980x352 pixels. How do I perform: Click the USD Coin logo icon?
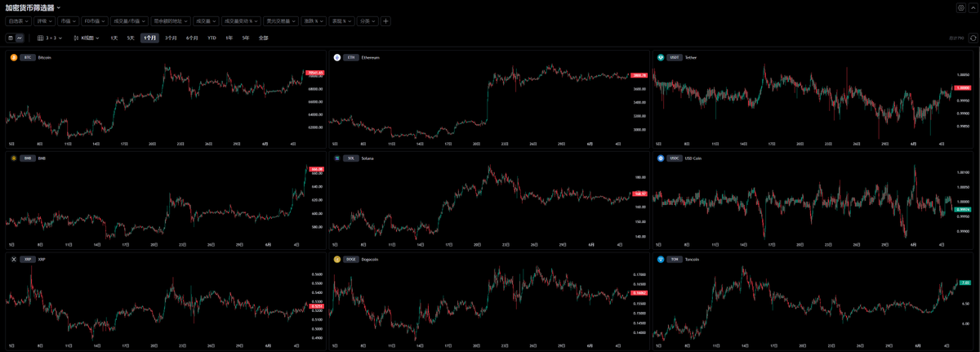coord(661,158)
